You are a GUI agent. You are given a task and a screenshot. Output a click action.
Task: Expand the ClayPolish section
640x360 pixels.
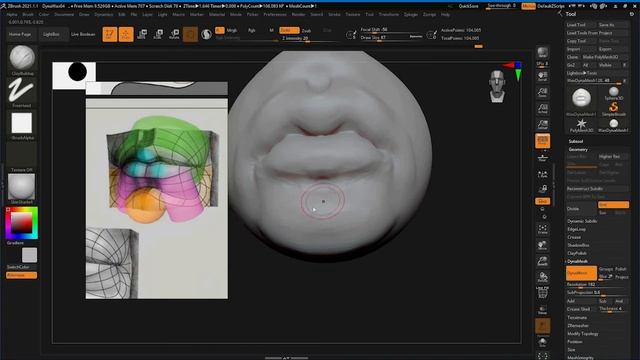pyautogui.click(x=577, y=253)
